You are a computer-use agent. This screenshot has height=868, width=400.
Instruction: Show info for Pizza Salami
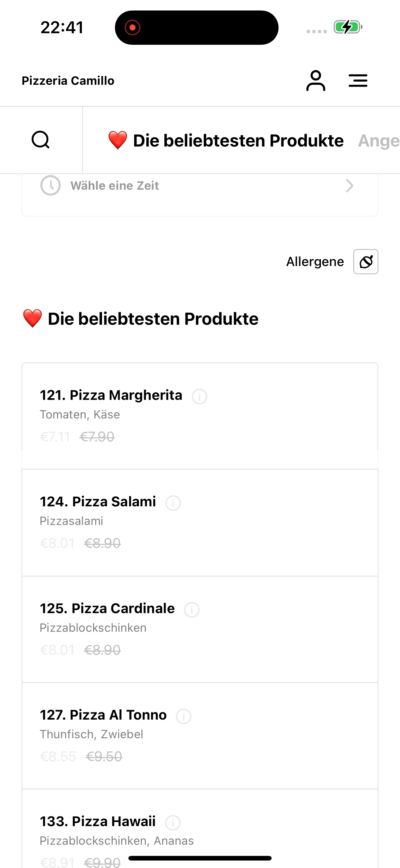pyautogui.click(x=173, y=503)
